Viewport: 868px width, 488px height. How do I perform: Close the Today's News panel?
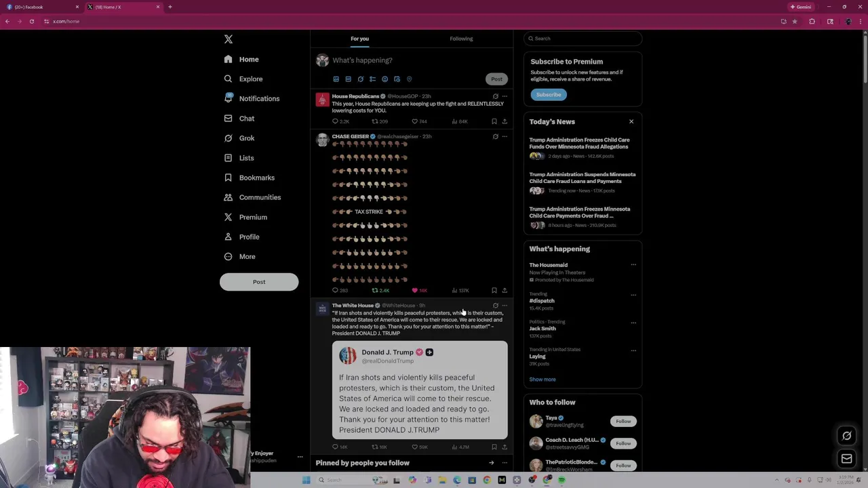pos(631,122)
